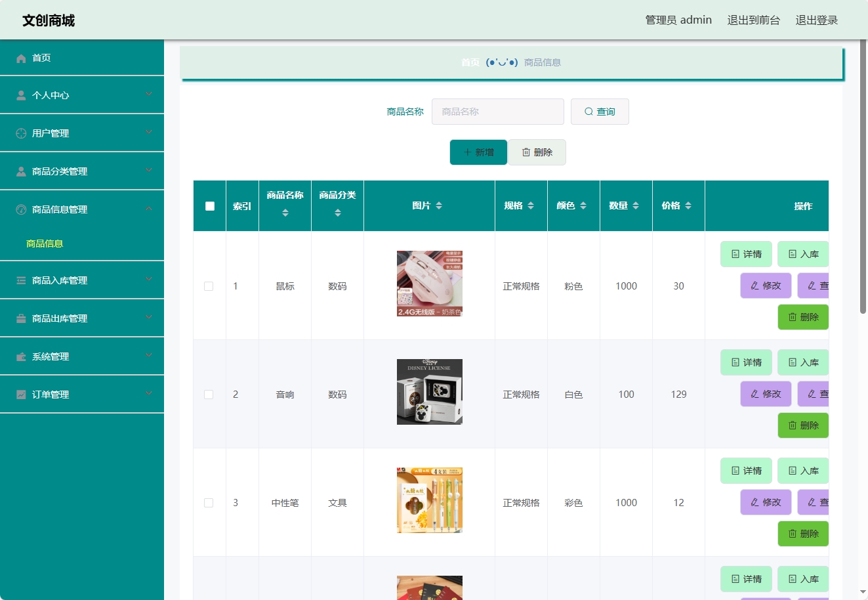The height and width of the screenshot is (600, 868).
Task: Sort the table by 价格 column arrows
Action: pyautogui.click(x=688, y=206)
